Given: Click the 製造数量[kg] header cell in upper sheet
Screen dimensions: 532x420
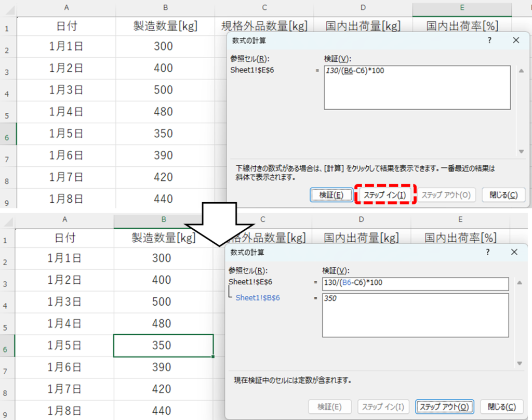Looking at the screenshot, I should pyautogui.click(x=165, y=26).
